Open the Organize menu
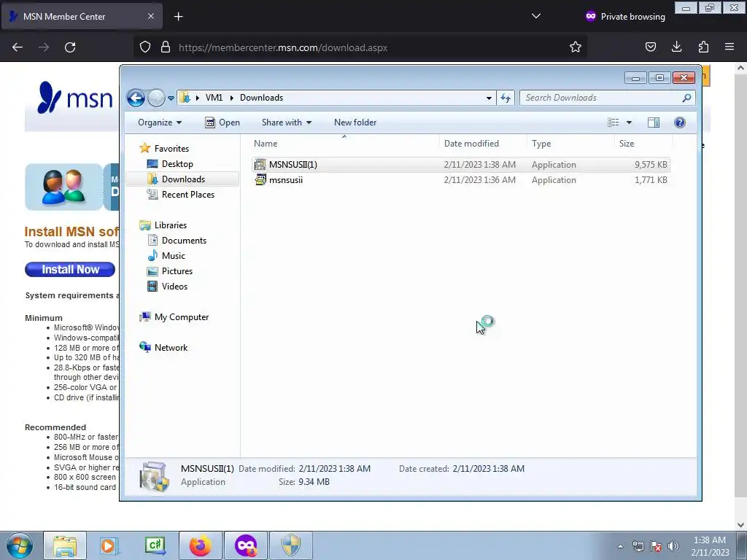 (160, 122)
